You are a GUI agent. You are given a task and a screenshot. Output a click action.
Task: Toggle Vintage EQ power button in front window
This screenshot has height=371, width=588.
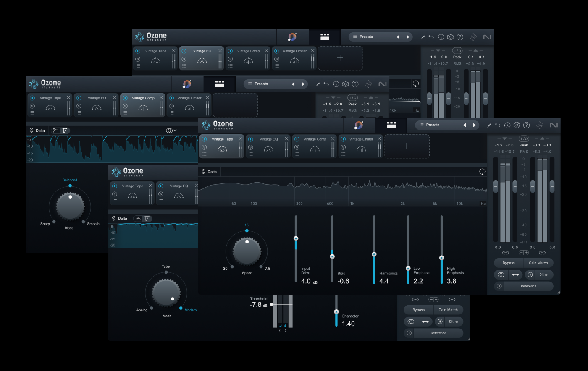[x=251, y=139]
